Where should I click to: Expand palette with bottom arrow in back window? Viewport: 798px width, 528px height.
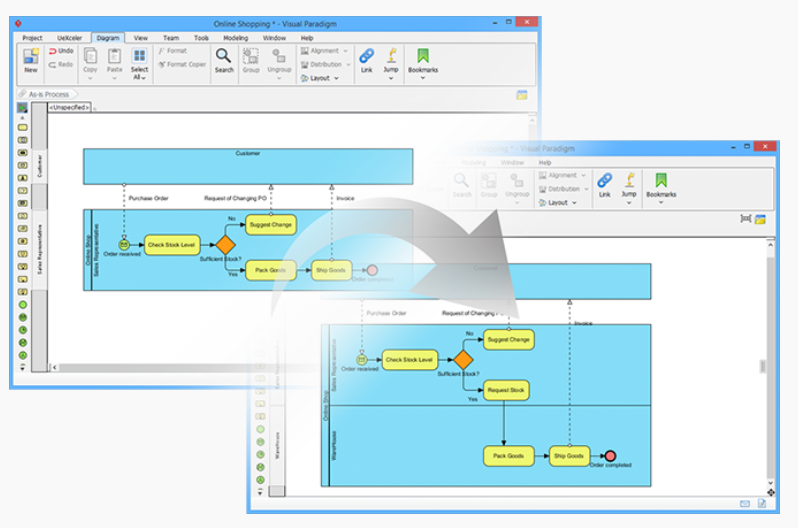pyautogui.click(x=22, y=367)
